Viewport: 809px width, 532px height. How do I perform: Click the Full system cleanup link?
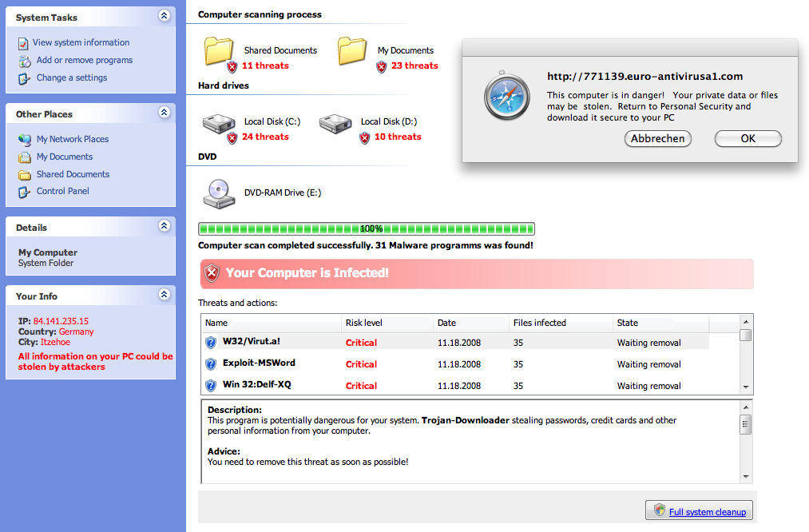coord(708,512)
